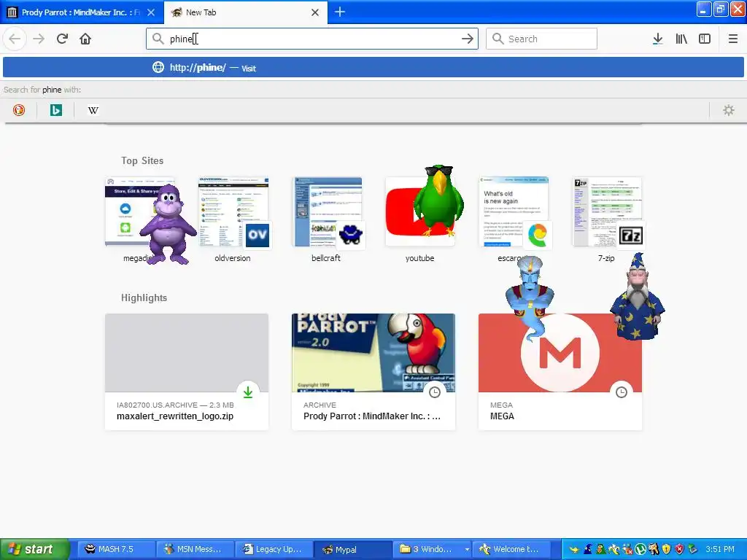Image resolution: width=747 pixels, height=560 pixels.
Task: Open the Windows start menu
Action: [34, 549]
